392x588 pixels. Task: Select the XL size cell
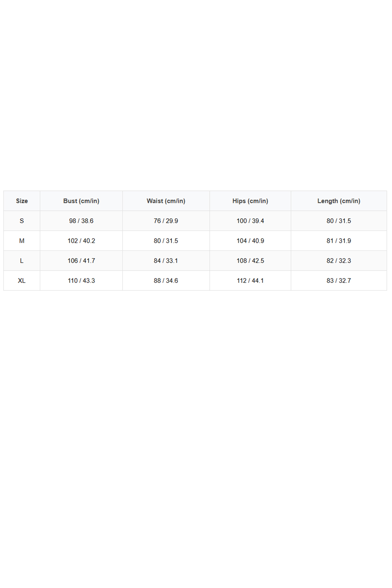[x=22, y=281]
